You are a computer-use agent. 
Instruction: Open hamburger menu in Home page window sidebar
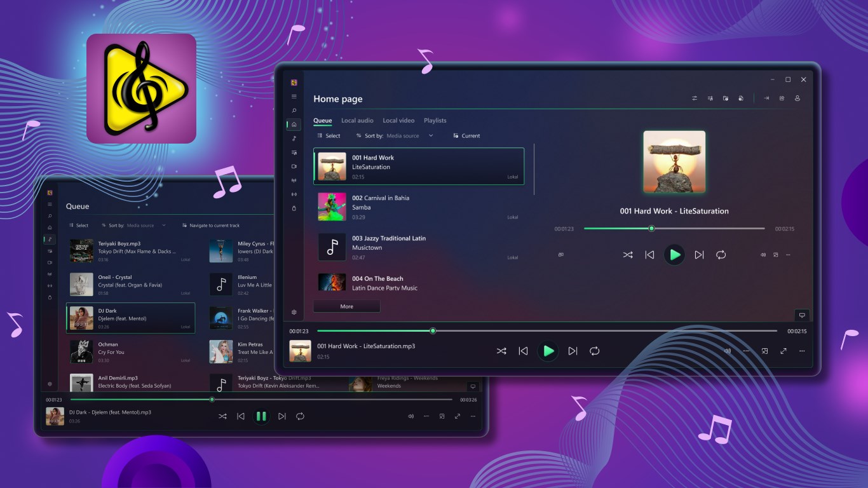tap(294, 97)
